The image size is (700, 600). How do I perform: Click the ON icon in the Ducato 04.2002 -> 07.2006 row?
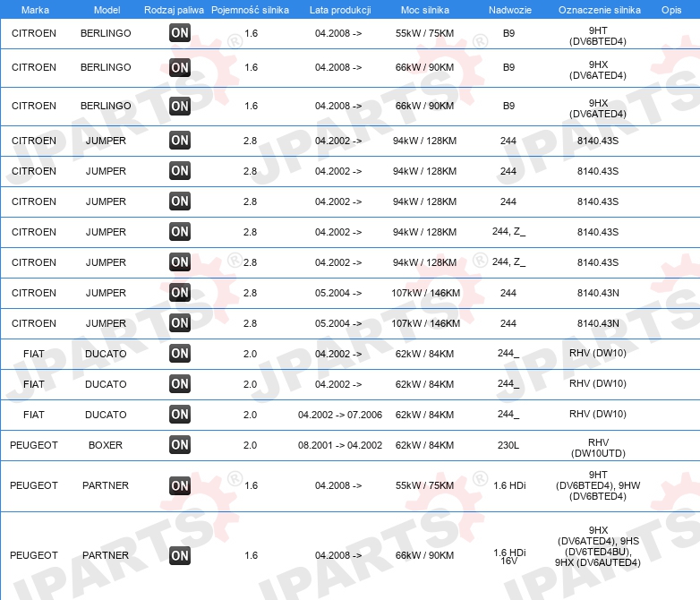click(x=179, y=414)
